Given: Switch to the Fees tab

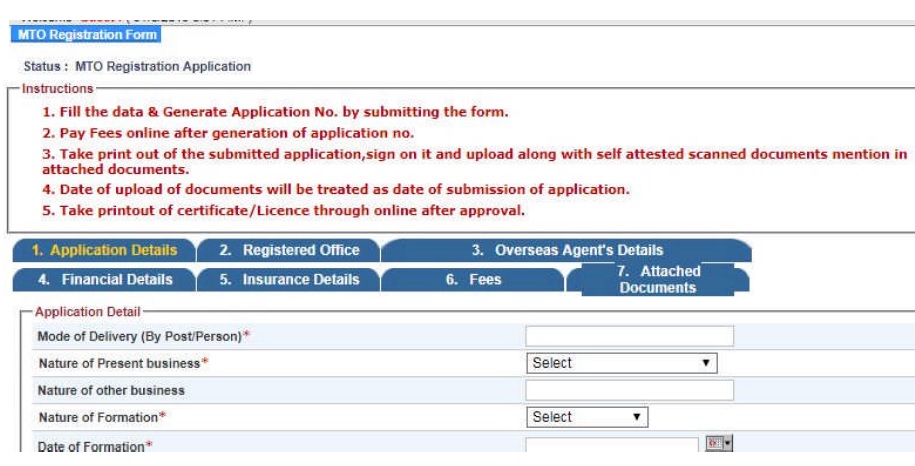Looking at the screenshot, I should 473,279.
